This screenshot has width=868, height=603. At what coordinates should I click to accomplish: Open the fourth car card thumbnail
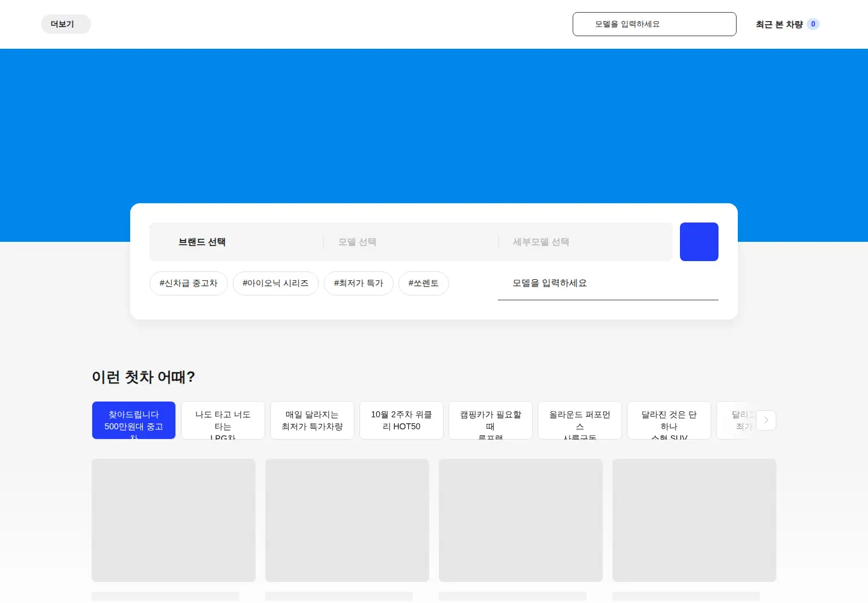[x=694, y=520]
